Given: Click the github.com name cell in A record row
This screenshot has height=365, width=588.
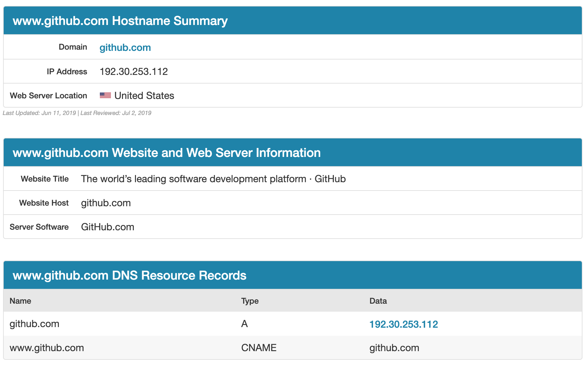Looking at the screenshot, I should point(35,324).
